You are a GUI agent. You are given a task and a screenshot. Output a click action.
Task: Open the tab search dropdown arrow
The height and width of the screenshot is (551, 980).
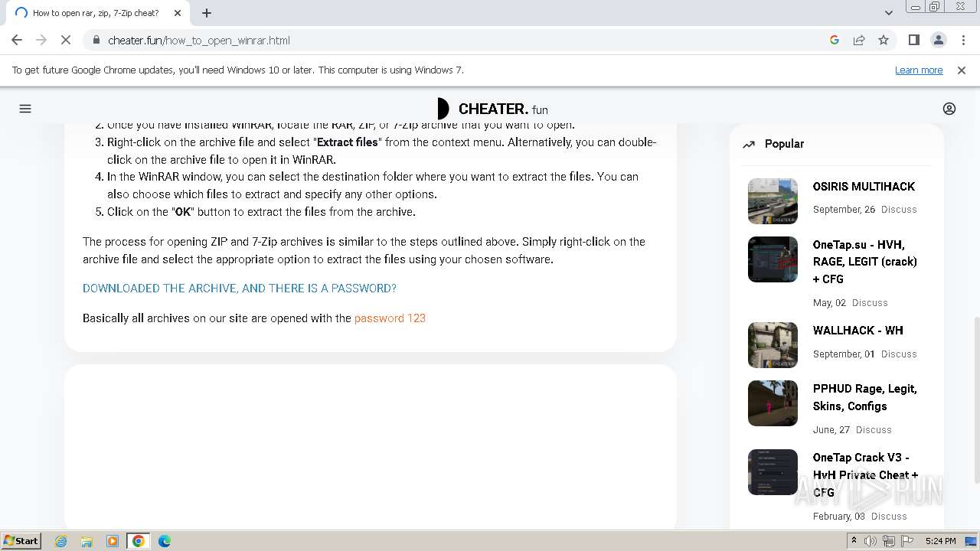click(888, 12)
